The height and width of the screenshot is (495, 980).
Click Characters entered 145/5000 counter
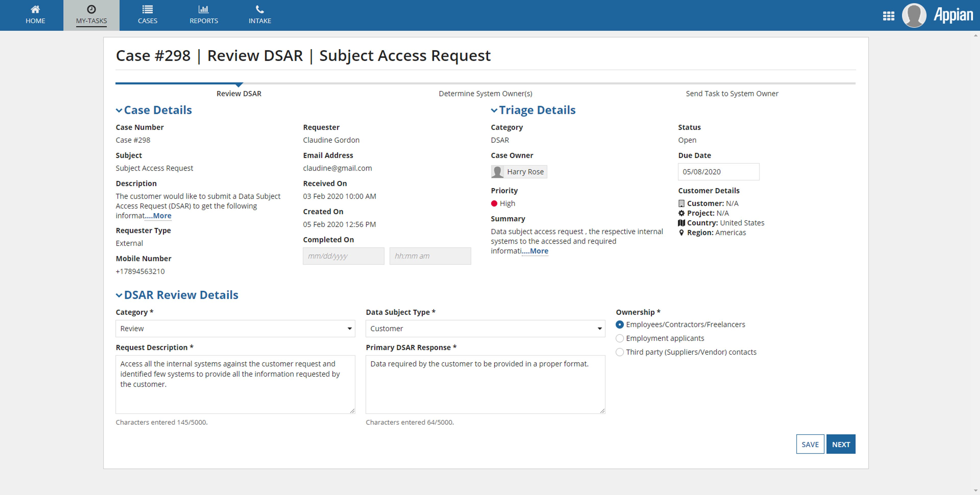coord(161,422)
